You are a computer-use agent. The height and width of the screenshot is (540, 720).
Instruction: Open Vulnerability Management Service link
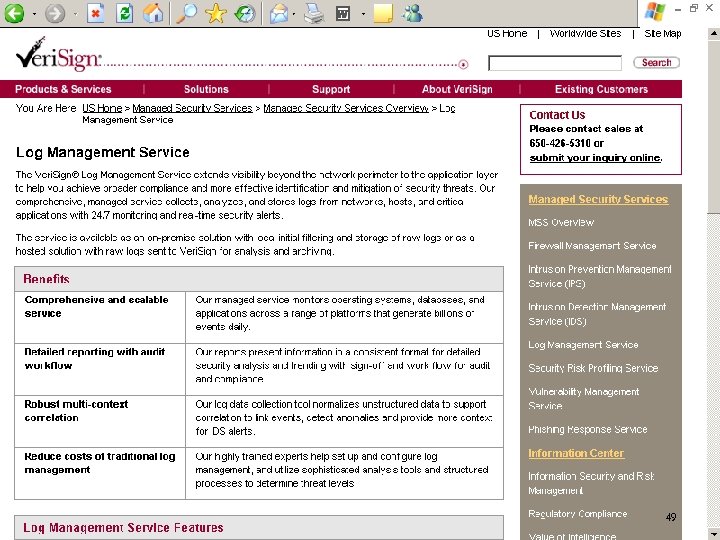click(584, 399)
